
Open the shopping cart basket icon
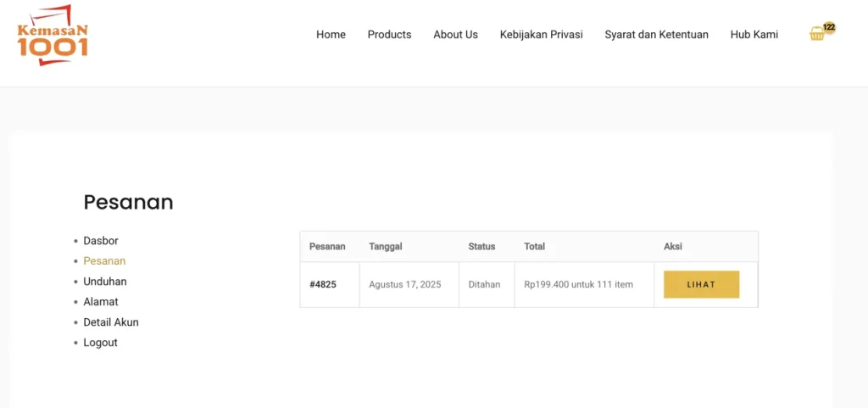[x=816, y=34]
